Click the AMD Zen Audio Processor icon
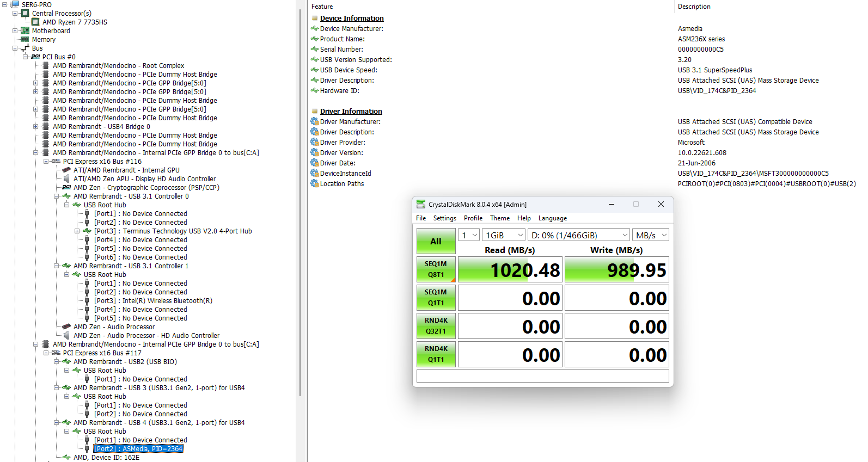This screenshot has height=462, width=868. [66, 327]
